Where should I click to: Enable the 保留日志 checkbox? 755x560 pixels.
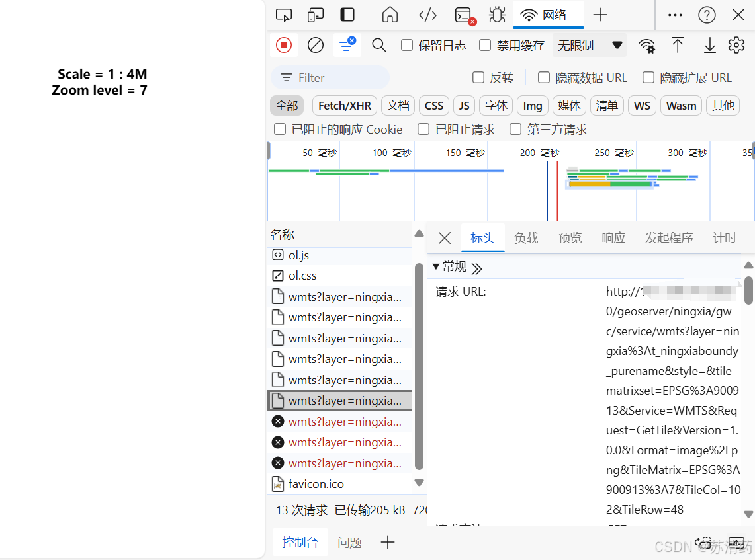pyautogui.click(x=407, y=45)
